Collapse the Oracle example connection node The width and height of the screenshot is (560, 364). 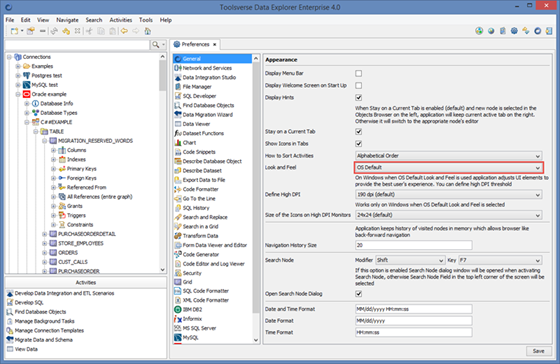[x=18, y=94]
